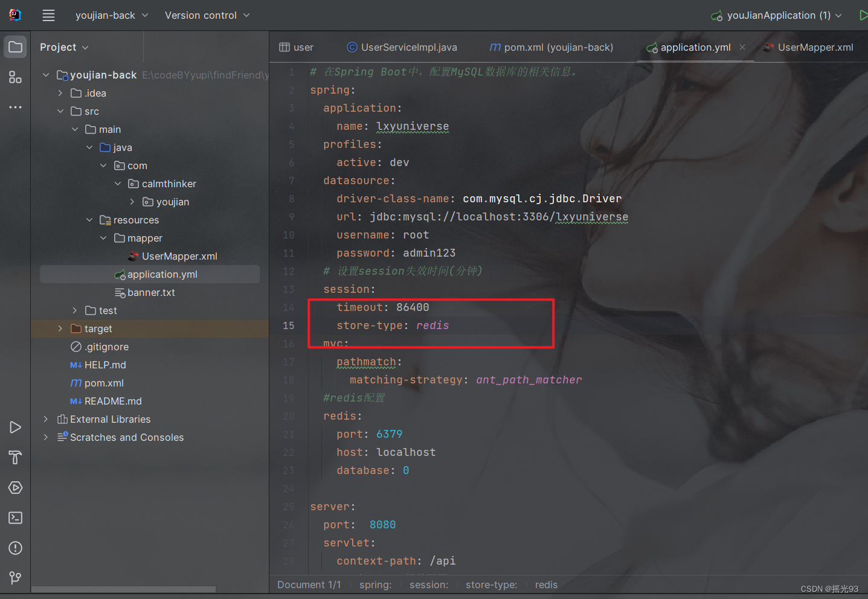
Task: Open the More tool windows ellipsis
Action: click(x=15, y=107)
